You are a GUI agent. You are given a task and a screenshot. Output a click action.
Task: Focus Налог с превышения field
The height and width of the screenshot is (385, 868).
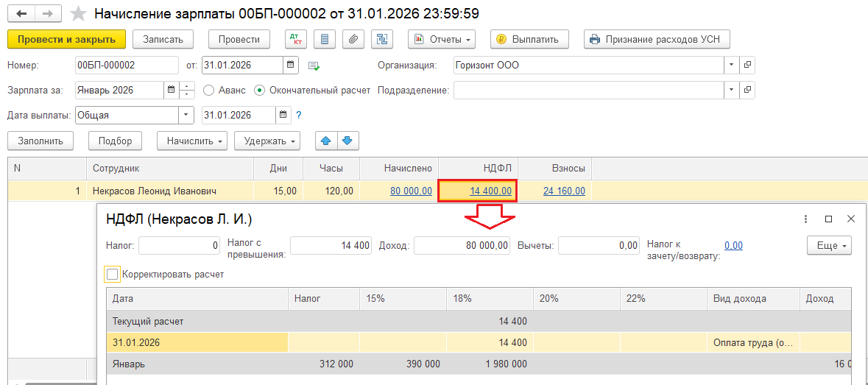[x=331, y=246]
